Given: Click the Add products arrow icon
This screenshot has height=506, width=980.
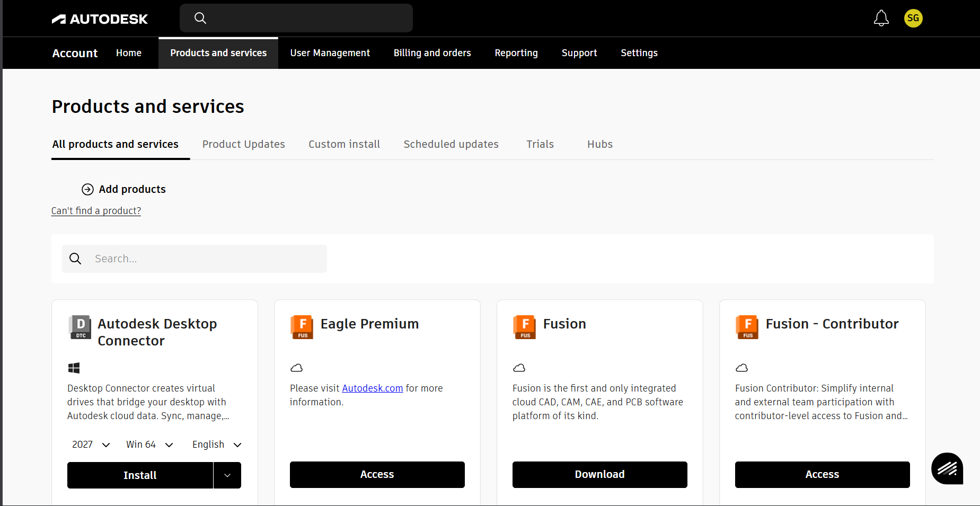Looking at the screenshot, I should click(87, 189).
